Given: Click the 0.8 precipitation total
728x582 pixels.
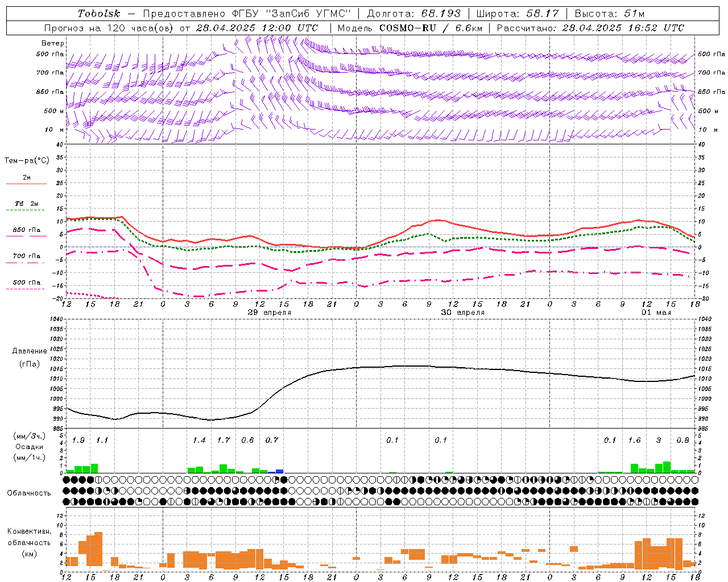Looking at the screenshot, I should (x=682, y=440).
